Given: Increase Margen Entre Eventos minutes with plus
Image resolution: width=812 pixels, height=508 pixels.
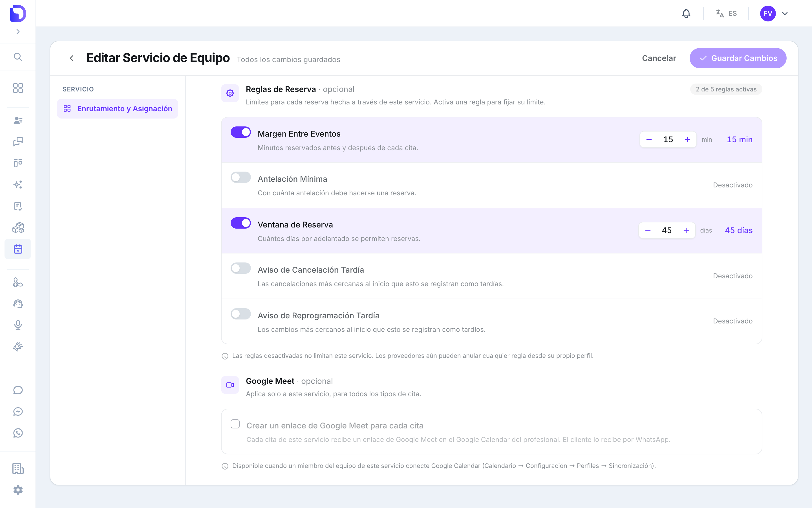Looking at the screenshot, I should pyautogui.click(x=687, y=139).
